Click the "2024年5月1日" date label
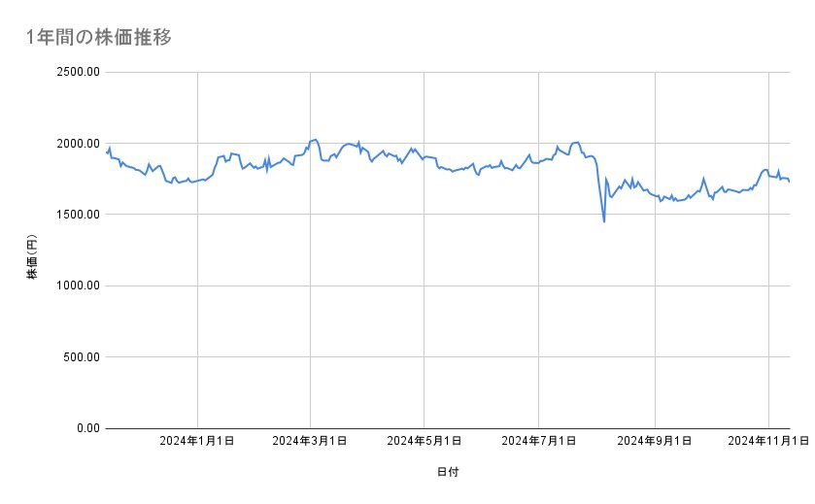The height and width of the screenshot is (504, 815). (x=424, y=442)
